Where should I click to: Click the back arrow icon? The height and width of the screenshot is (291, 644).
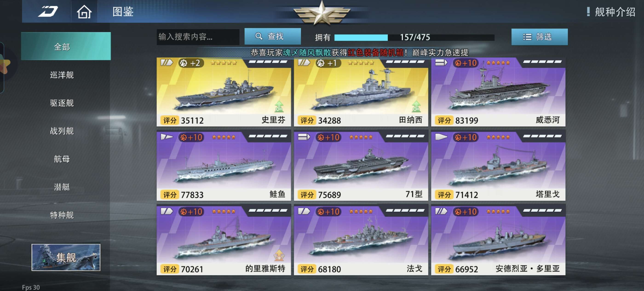[x=48, y=12]
